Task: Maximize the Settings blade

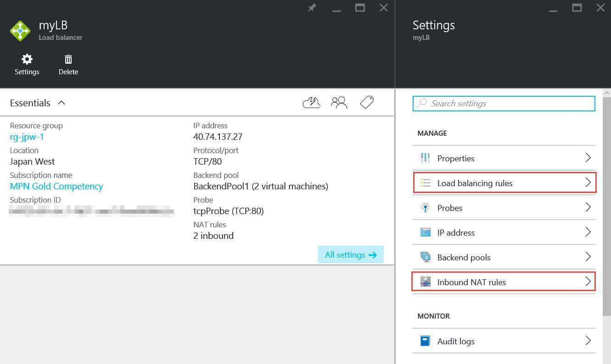Action: coord(577,8)
